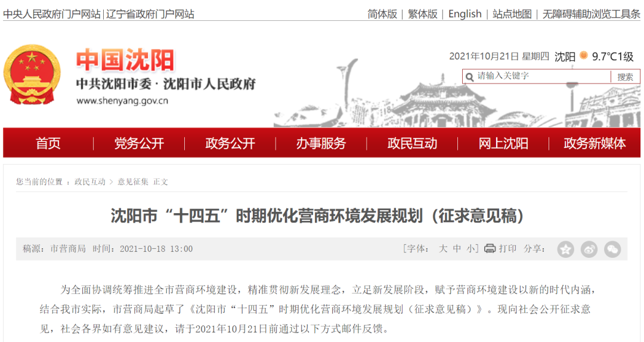Viewport: 644px width, 342px height.
Task: Click 政民互动 in the breadcrumb
Action: (90, 181)
